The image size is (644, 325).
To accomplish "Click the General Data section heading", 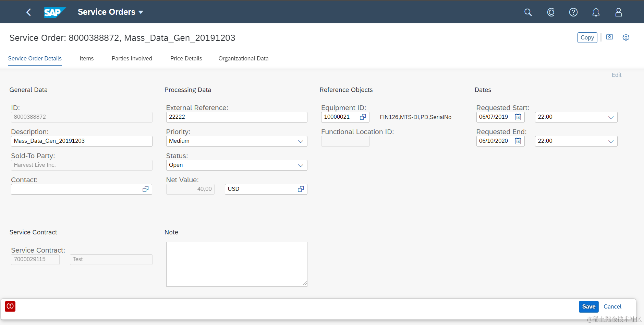I will click(x=28, y=90).
